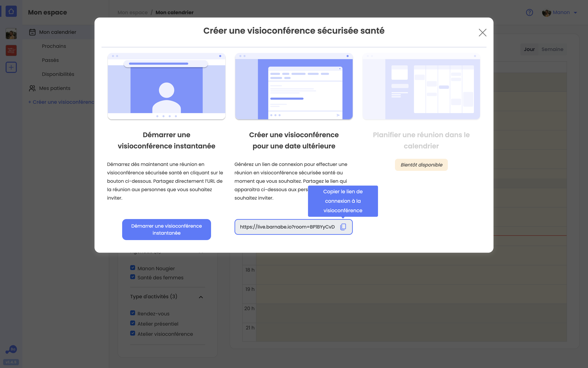This screenshot has height=368, width=588.
Task: Open Prochains in the sidebar
Action: (54, 46)
